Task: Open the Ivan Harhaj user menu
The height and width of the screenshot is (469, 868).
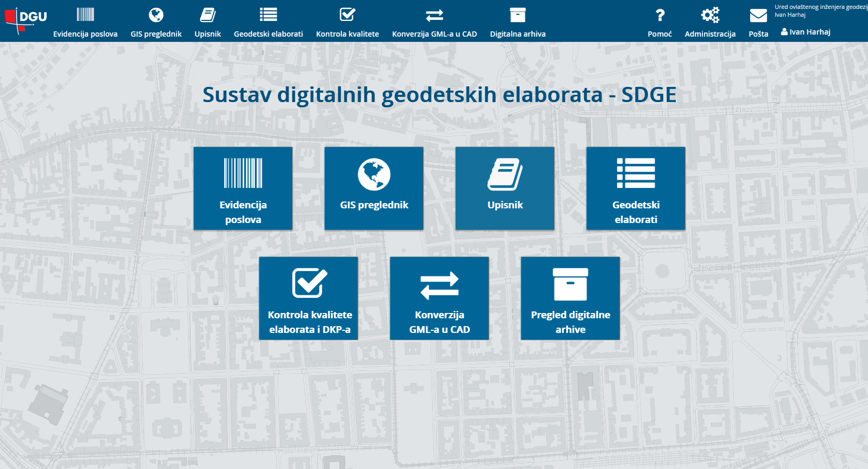Action: coord(806,32)
